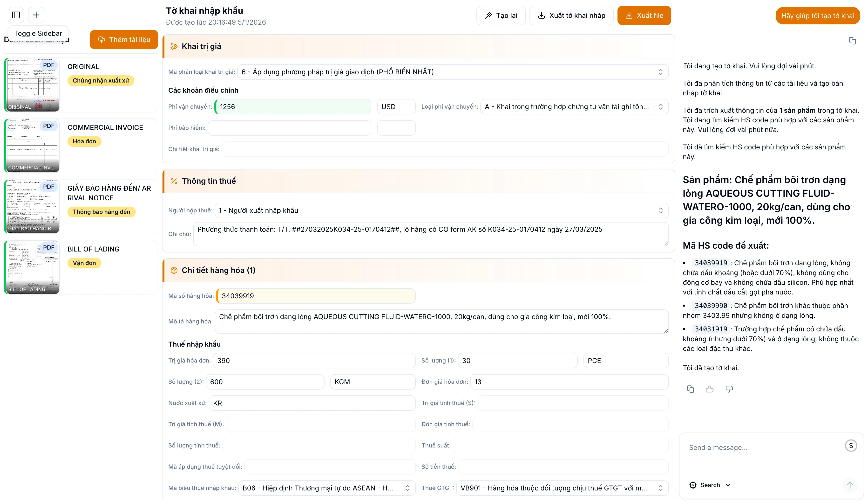Viewport: 868px width, 503px height.
Task: Open Mã phân loại khai trị giá dropdown
Action: [x=453, y=72]
